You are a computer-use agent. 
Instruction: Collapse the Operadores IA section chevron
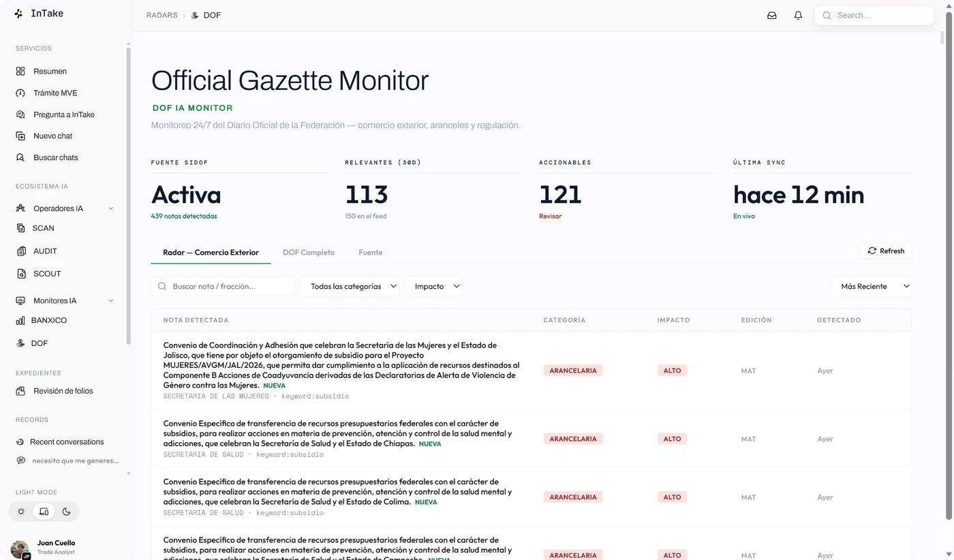tap(111, 208)
